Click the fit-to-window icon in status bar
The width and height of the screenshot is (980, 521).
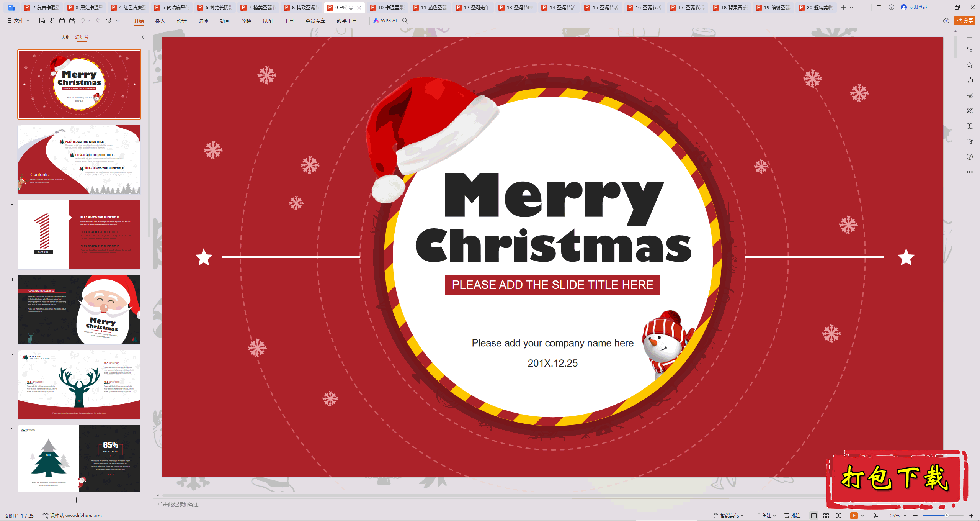click(877, 516)
